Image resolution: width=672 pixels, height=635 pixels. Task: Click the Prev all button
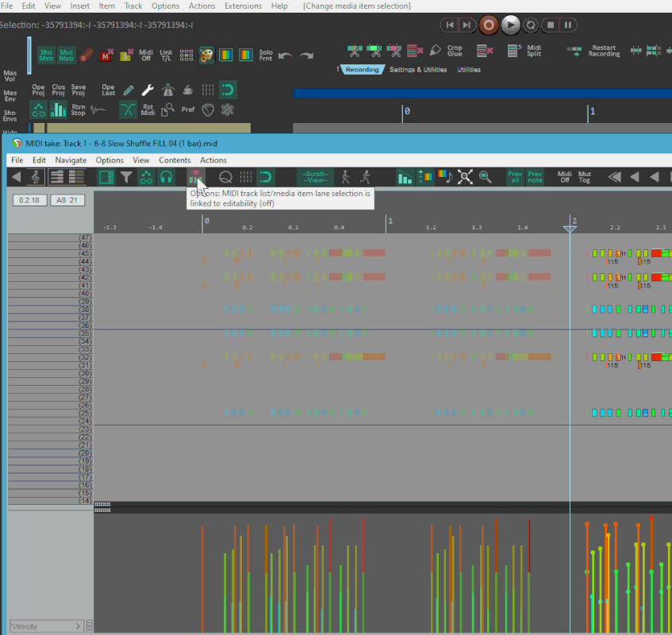(515, 177)
